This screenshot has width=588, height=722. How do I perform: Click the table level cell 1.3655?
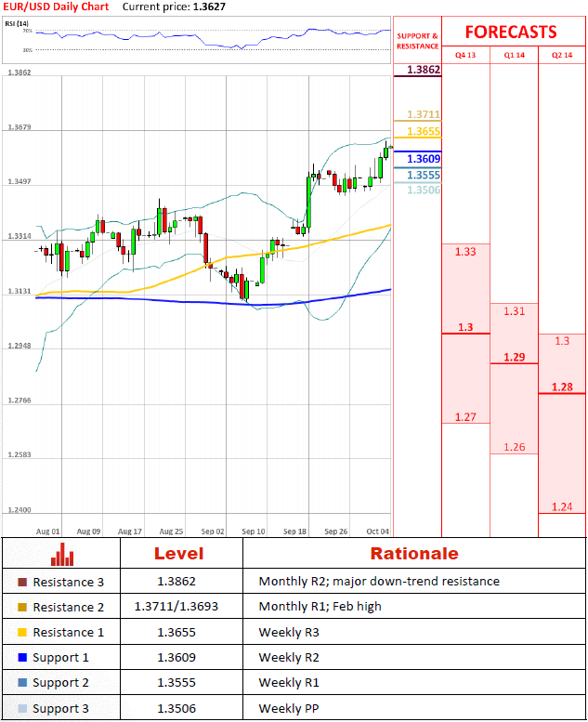176,632
